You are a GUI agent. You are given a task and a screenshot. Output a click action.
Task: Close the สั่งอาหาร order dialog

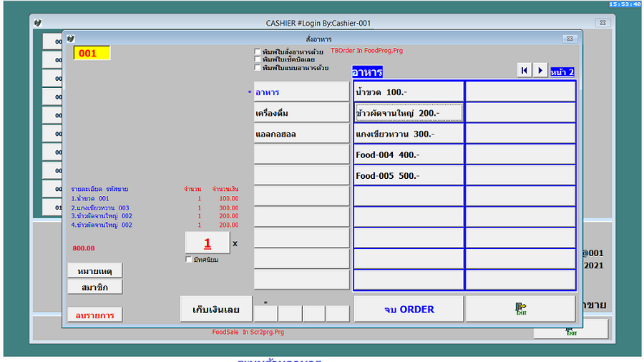point(570,39)
